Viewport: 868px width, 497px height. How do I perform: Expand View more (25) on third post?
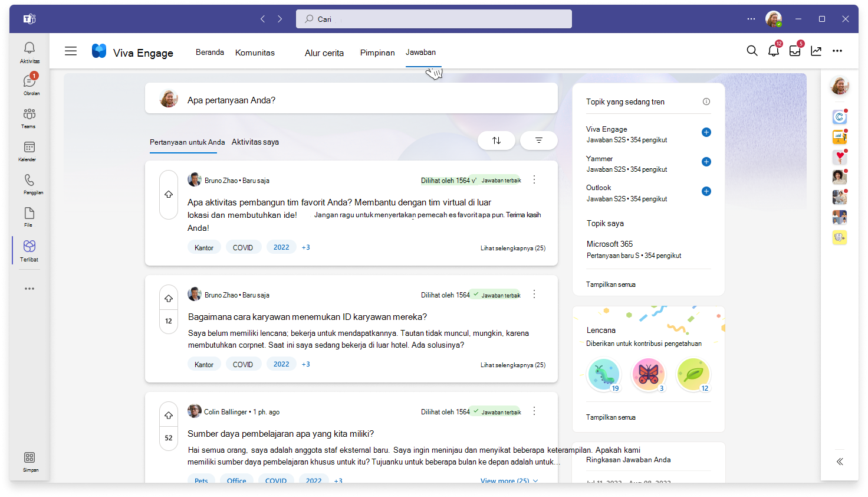click(x=509, y=481)
